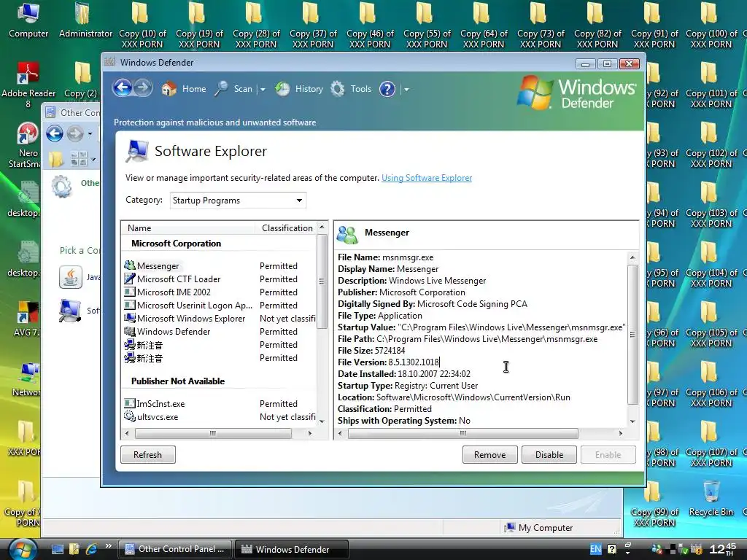The width and height of the screenshot is (747, 560).
Task: Select Copy (10) of XXX folder icon
Action: click(x=142, y=26)
